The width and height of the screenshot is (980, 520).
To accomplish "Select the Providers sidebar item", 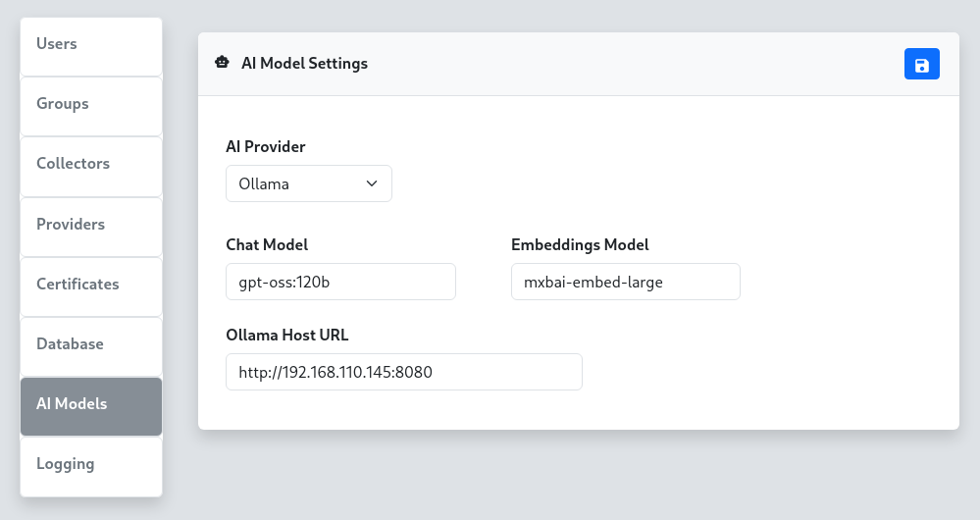I will coord(91,225).
